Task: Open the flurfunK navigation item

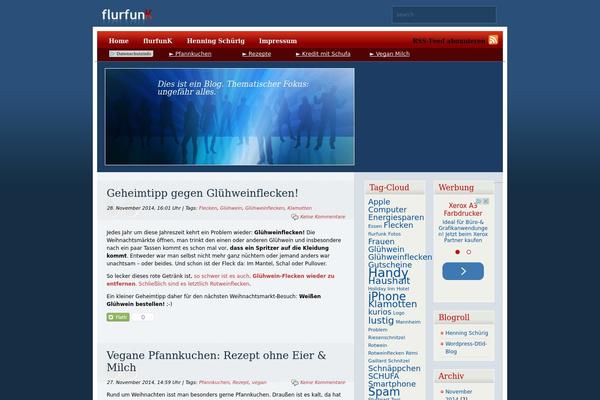Action: coord(158,41)
